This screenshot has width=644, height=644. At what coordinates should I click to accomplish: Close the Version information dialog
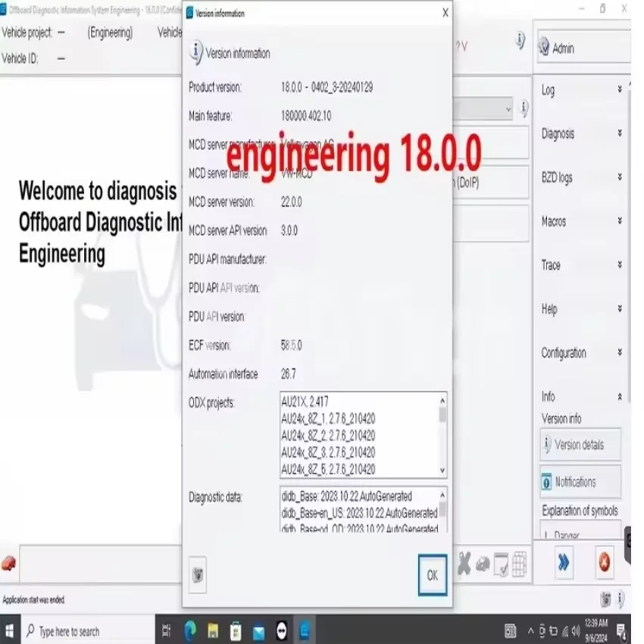coord(445,13)
